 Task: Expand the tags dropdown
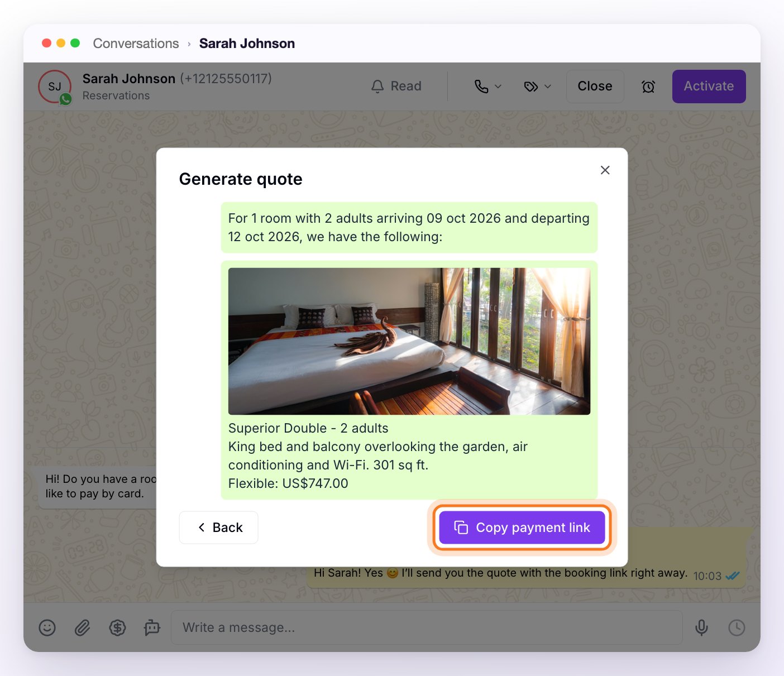[538, 87]
